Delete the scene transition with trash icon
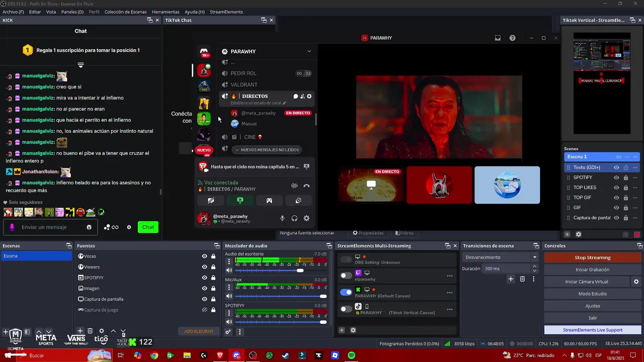644x362 pixels. click(x=522, y=279)
